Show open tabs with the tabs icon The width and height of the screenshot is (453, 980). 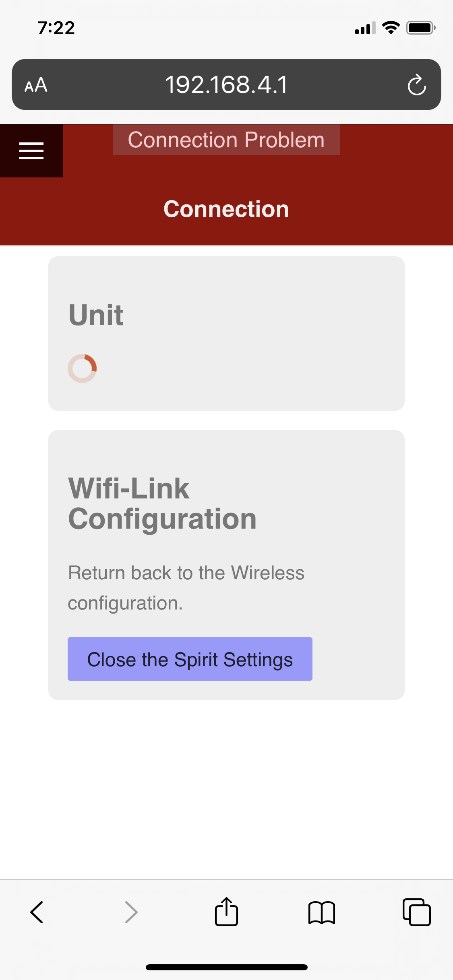tap(416, 912)
